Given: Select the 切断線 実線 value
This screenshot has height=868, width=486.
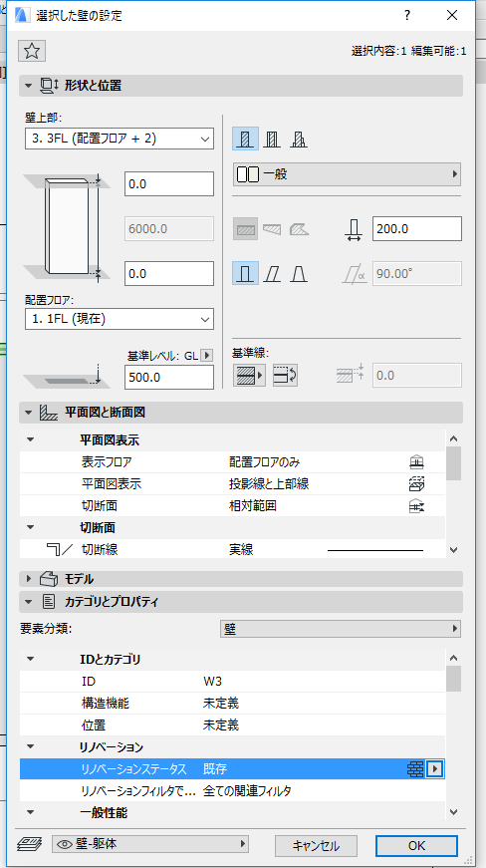Looking at the screenshot, I should 242,549.
